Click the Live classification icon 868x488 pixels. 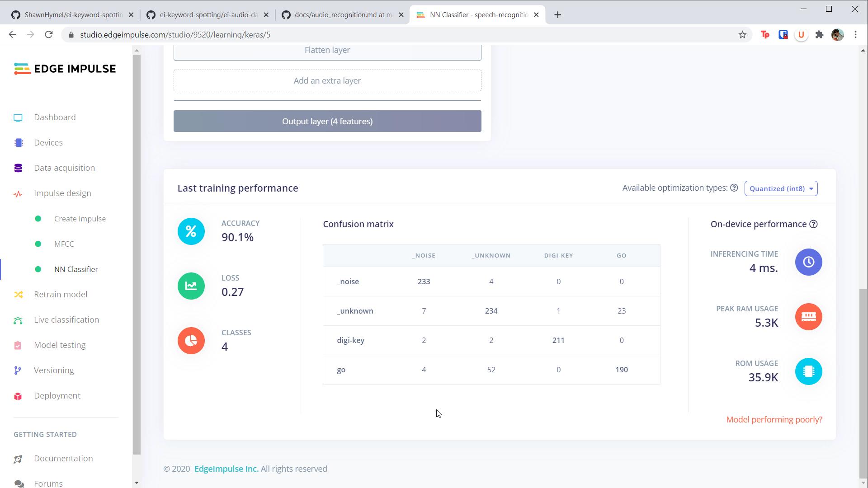18,320
